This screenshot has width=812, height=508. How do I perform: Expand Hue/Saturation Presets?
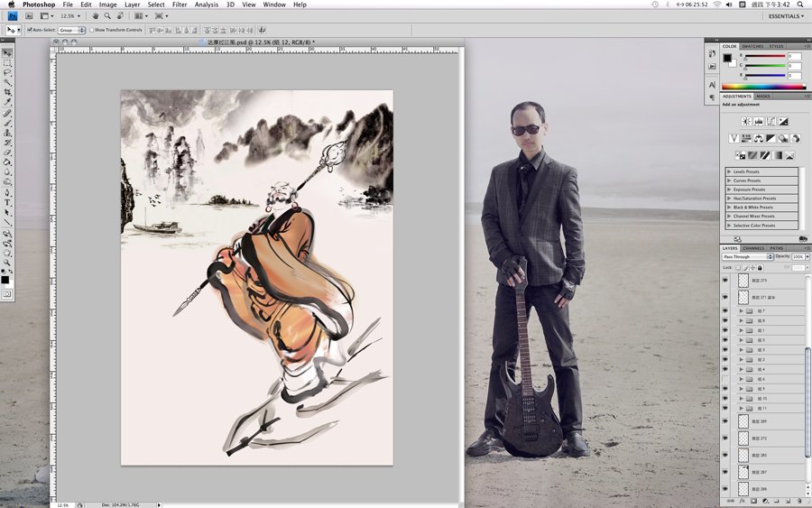(x=729, y=199)
